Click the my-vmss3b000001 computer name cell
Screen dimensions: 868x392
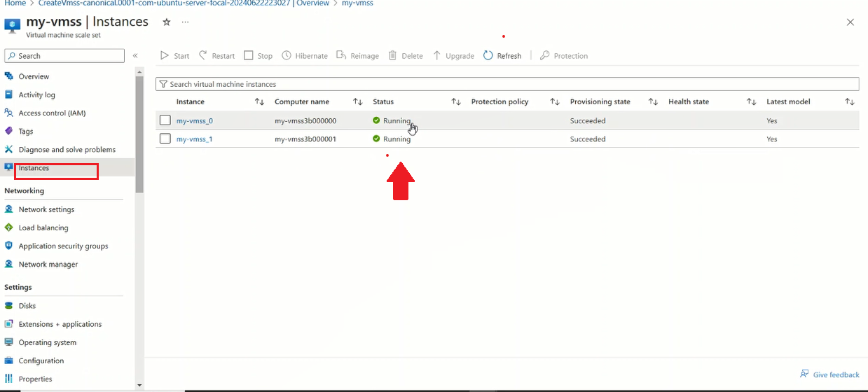305,139
